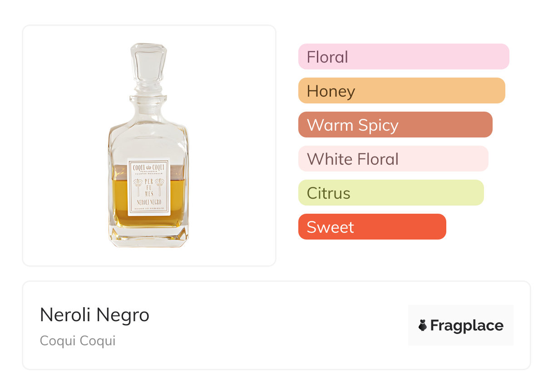
Task: Click the Fragplace perfume bottle logo icon
Action: (x=423, y=325)
